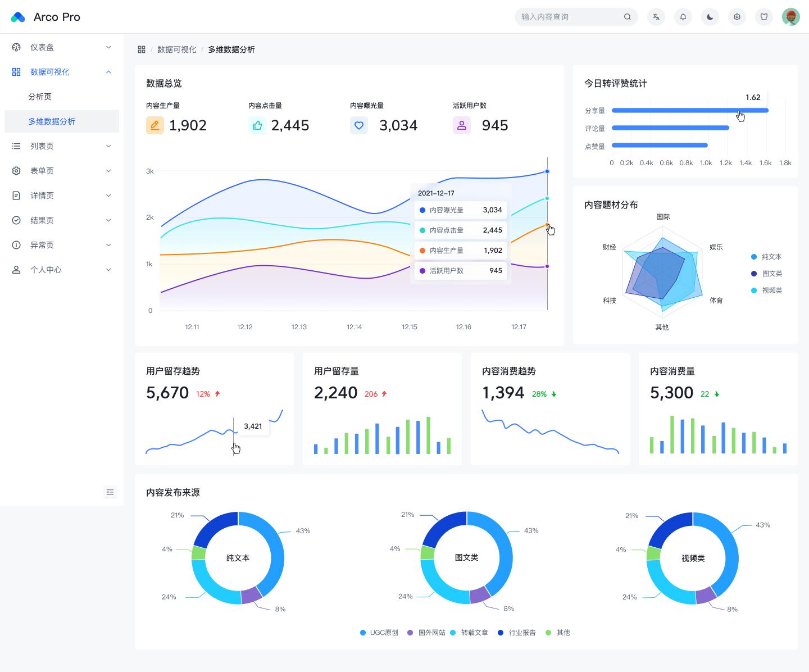The height and width of the screenshot is (672, 809).
Task: Expand the 异常页 menu chevron
Action: (x=108, y=245)
